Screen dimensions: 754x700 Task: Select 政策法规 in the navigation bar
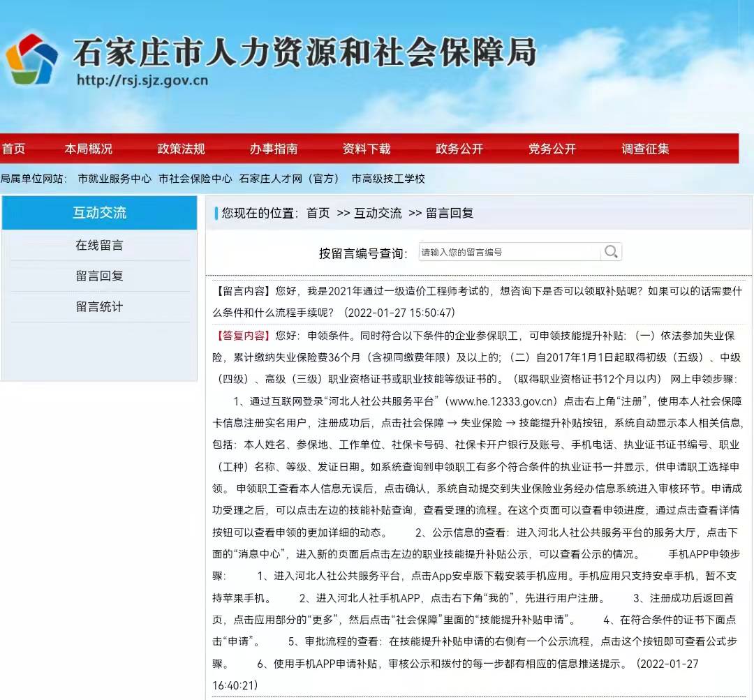click(182, 149)
